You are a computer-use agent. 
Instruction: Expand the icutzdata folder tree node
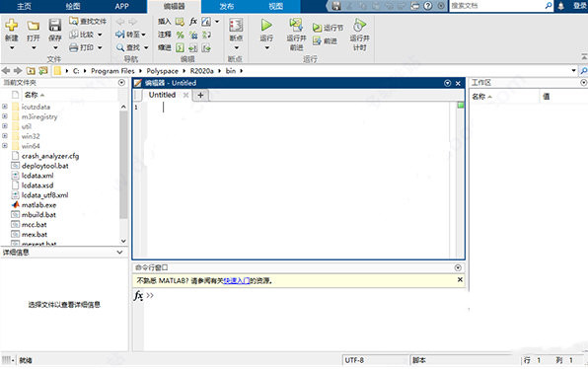tap(5, 107)
